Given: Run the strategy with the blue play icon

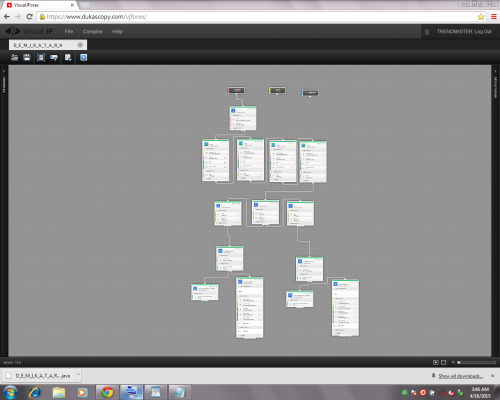Looking at the screenshot, I should [x=84, y=57].
